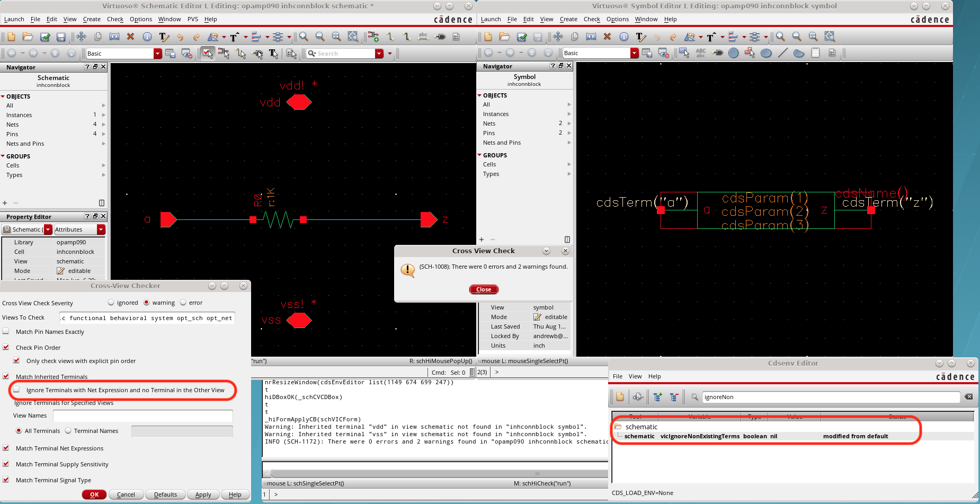Select the error severity radio button
This screenshot has width=980, height=504.
coord(183,303)
